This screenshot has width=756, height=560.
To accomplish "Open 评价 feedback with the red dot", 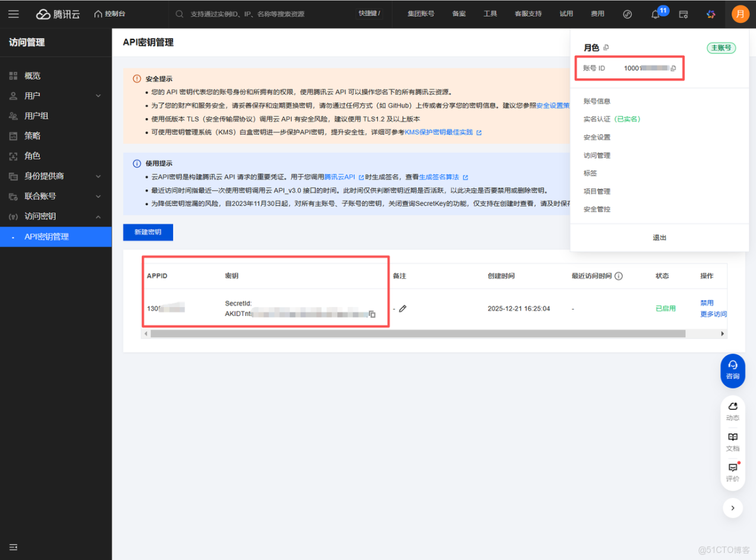I will pos(732,474).
